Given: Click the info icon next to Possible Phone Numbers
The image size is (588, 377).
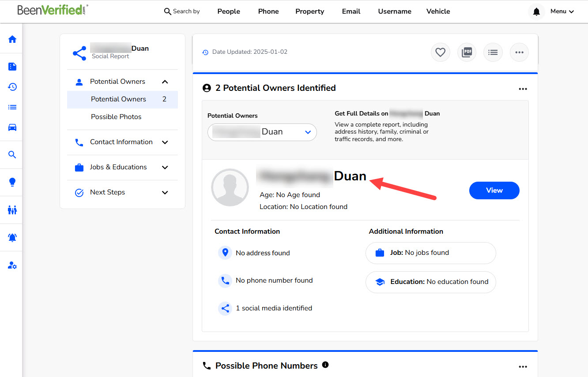Looking at the screenshot, I should point(325,364).
